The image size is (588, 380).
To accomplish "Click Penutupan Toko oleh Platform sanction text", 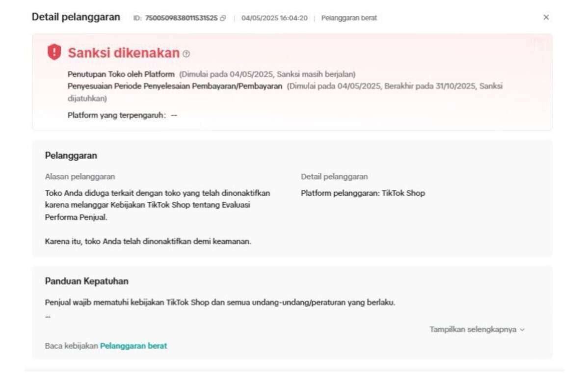I will coord(121,74).
